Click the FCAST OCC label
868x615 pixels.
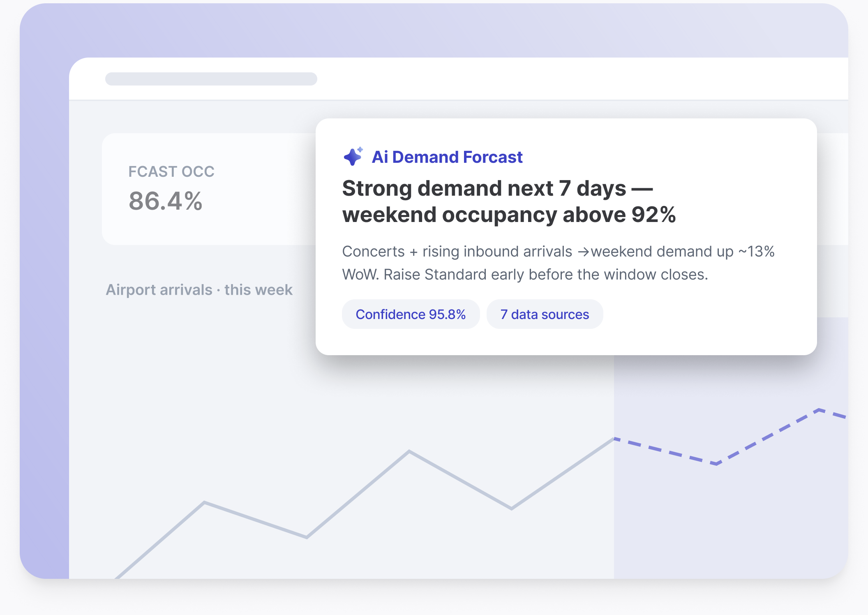pyautogui.click(x=171, y=171)
